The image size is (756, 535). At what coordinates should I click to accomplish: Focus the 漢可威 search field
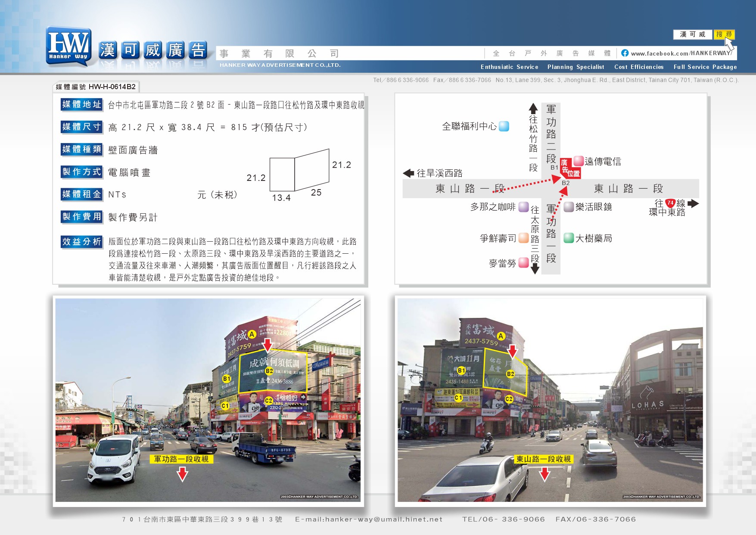pyautogui.click(x=693, y=34)
